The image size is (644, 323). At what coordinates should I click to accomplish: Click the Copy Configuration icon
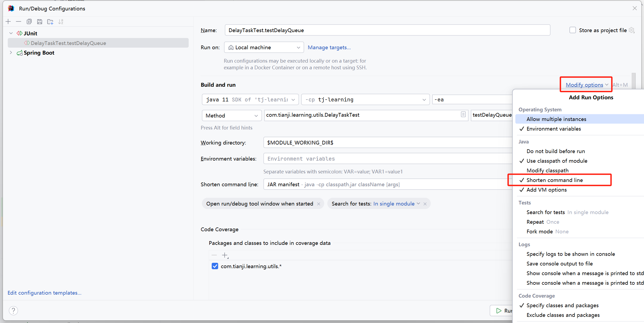pos(29,22)
